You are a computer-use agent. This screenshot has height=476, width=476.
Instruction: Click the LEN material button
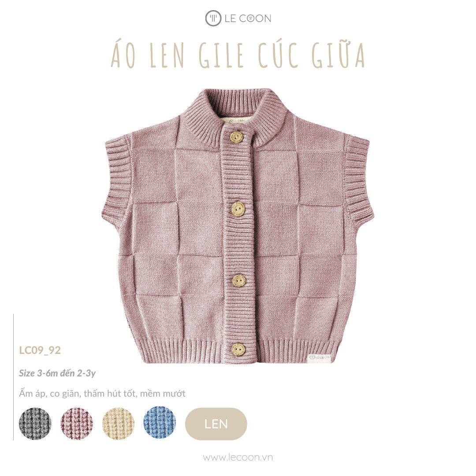click(216, 424)
